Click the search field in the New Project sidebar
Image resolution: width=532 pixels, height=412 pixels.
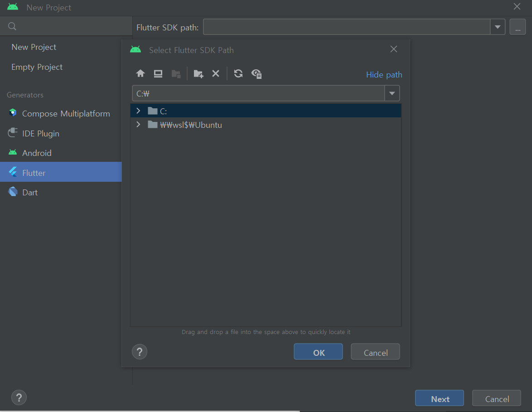coord(66,26)
